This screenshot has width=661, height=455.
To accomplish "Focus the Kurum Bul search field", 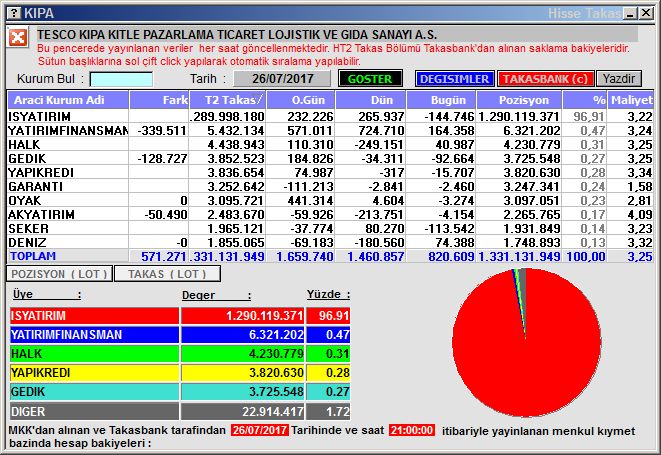I will (121, 79).
